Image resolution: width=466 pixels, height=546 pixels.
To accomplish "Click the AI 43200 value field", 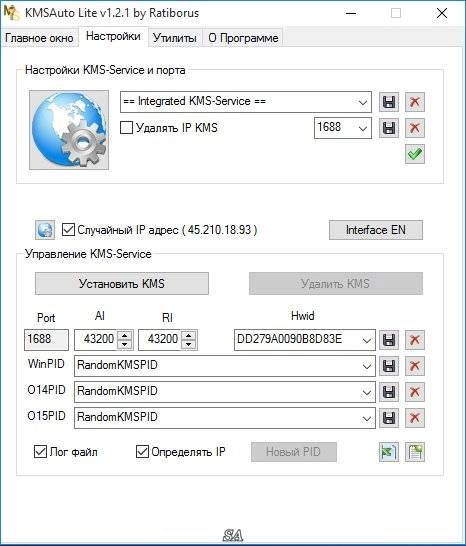I will (x=96, y=340).
